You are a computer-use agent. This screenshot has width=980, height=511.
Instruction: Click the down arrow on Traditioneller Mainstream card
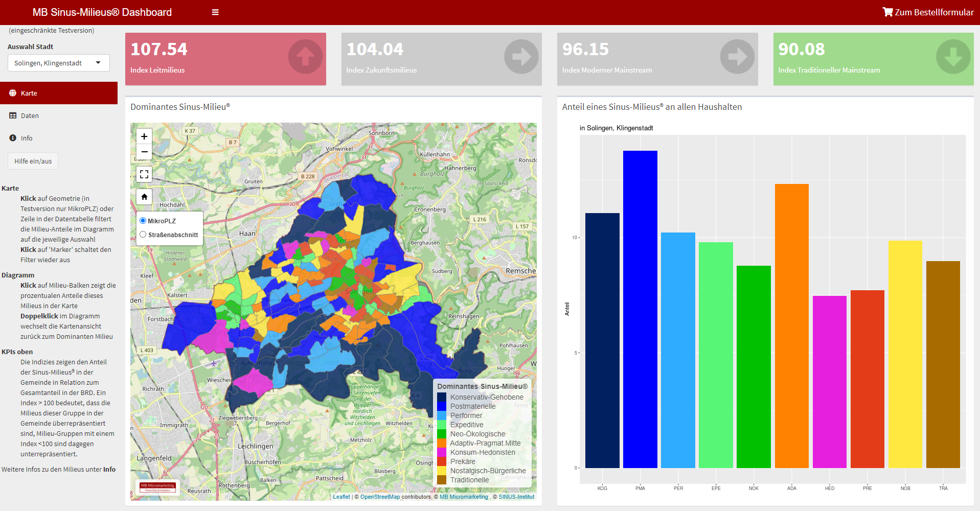click(x=953, y=57)
